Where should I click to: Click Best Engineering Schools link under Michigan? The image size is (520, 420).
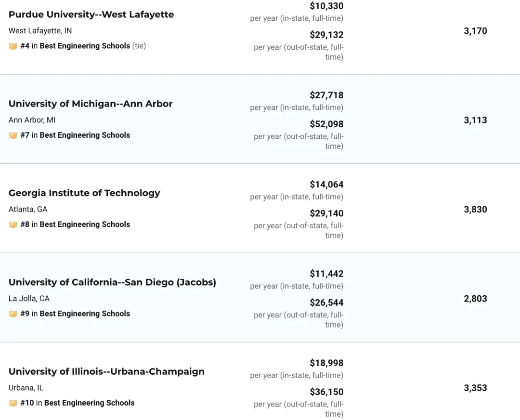(x=85, y=135)
